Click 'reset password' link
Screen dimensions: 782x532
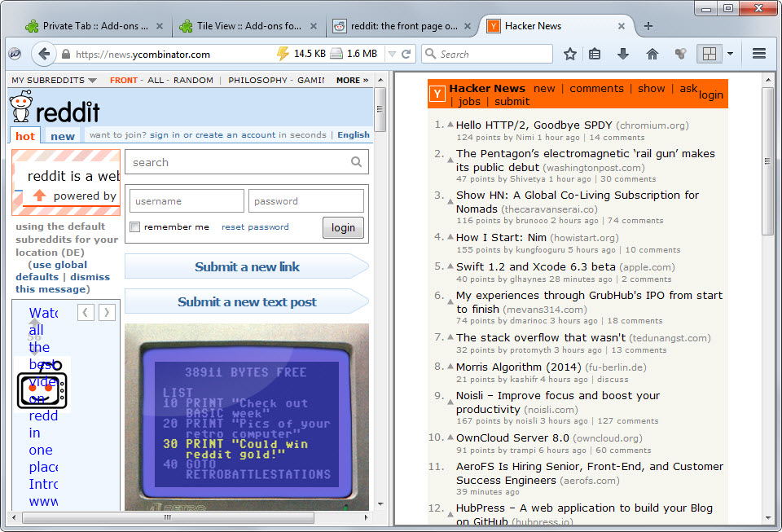(x=255, y=226)
